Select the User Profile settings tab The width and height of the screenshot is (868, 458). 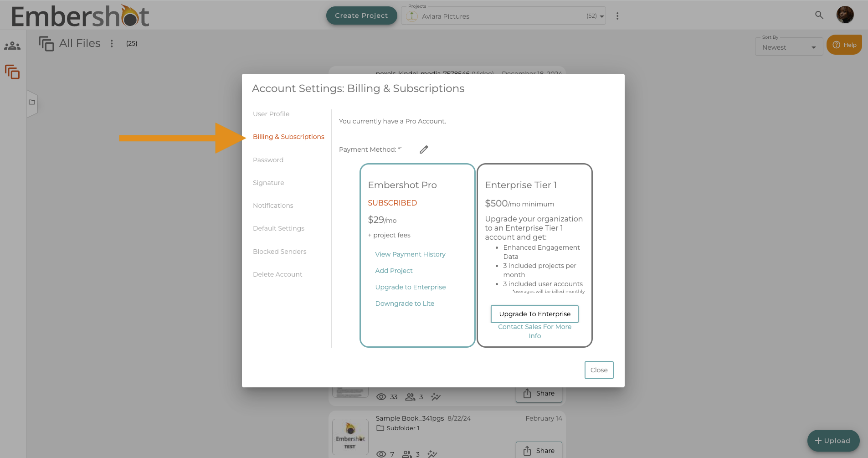point(271,114)
